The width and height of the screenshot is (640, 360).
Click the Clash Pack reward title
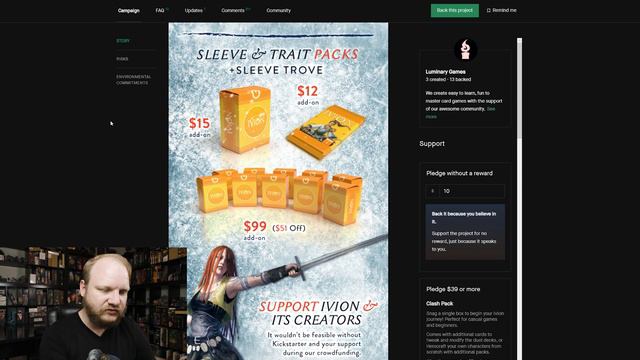(x=439, y=303)
